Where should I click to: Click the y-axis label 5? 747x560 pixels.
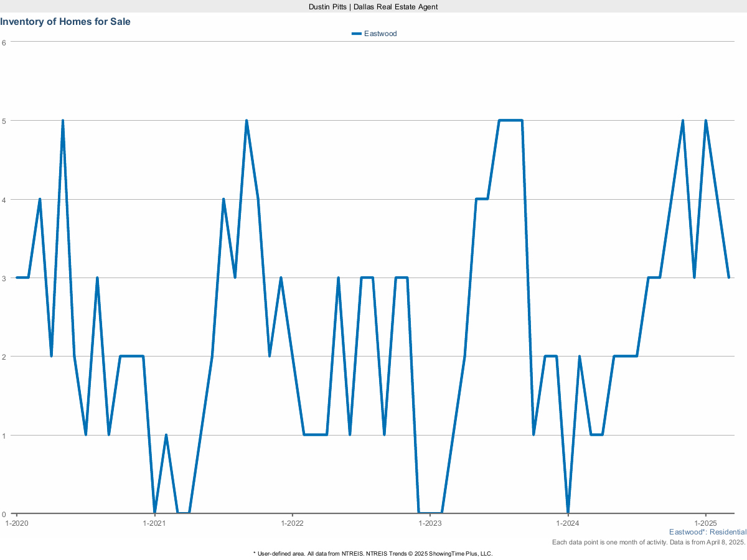(4, 121)
